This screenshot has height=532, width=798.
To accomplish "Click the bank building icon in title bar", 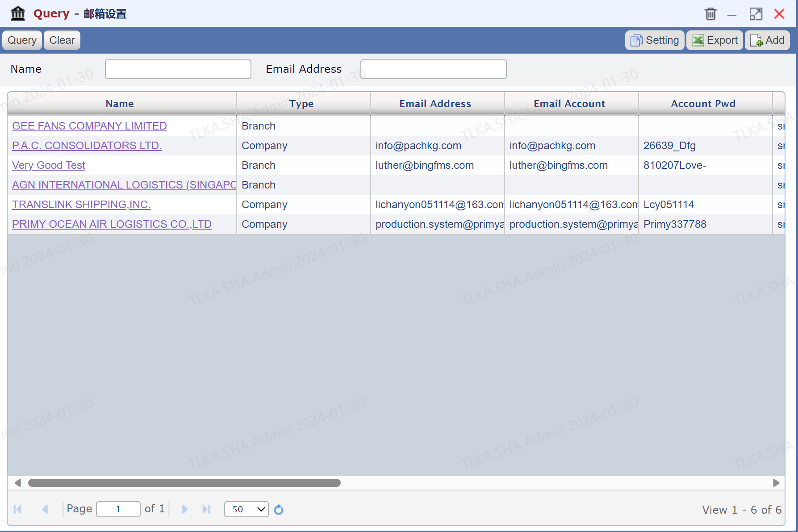I will pyautogui.click(x=18, y=13).
